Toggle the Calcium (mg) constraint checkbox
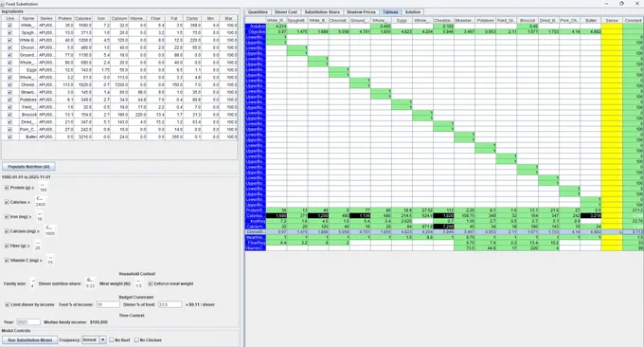The width and height of the screenshot is (644, 347). tap(7, 231)
